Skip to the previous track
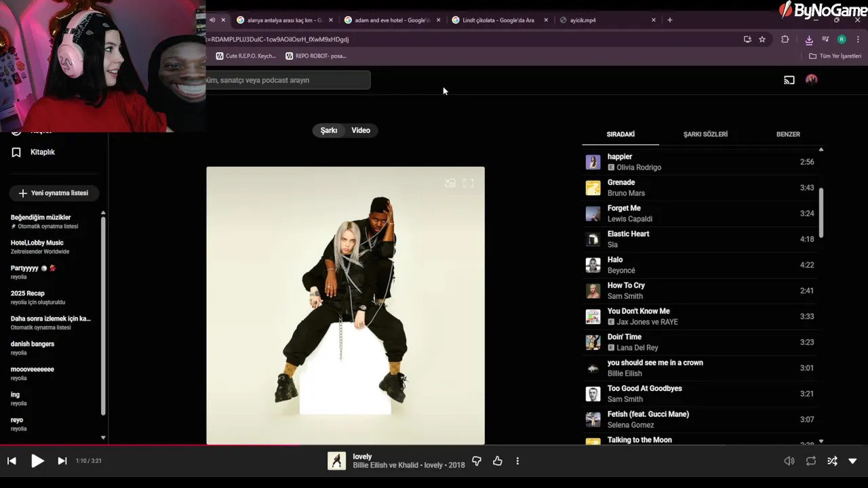This screenshot has width=868, height=488. pos(12,461)
